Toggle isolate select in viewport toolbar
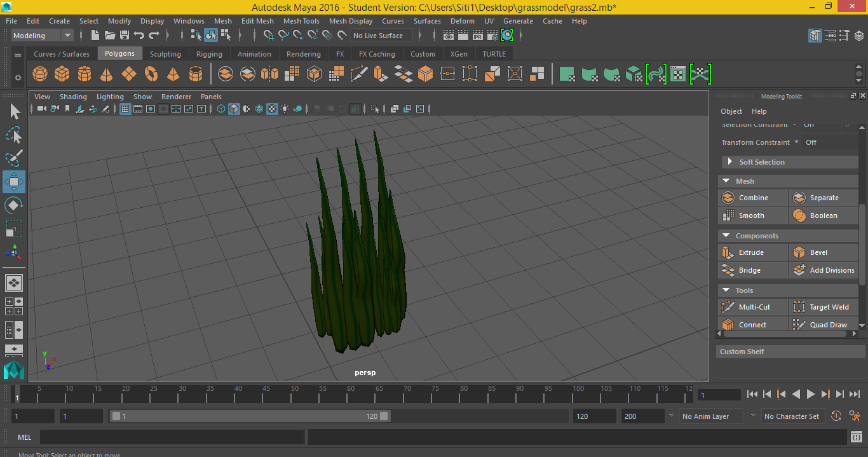 coord(375,109)
